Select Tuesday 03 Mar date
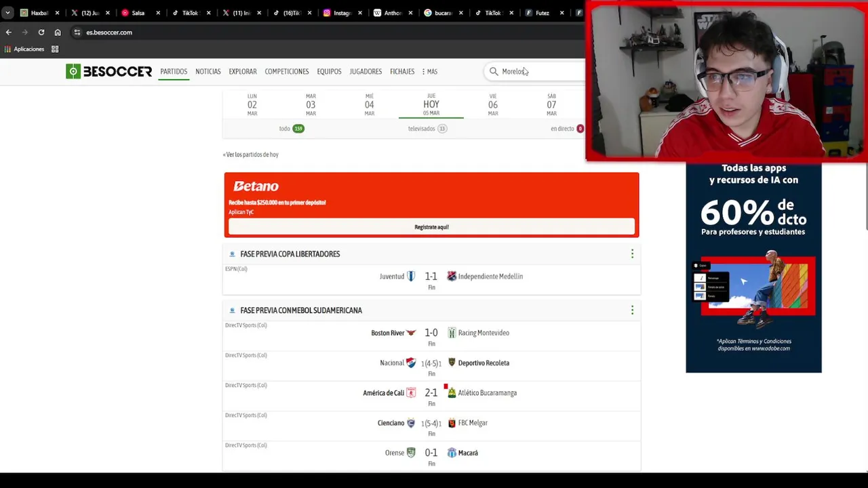This screenshot has width=868, height=488. coord(311,104)
